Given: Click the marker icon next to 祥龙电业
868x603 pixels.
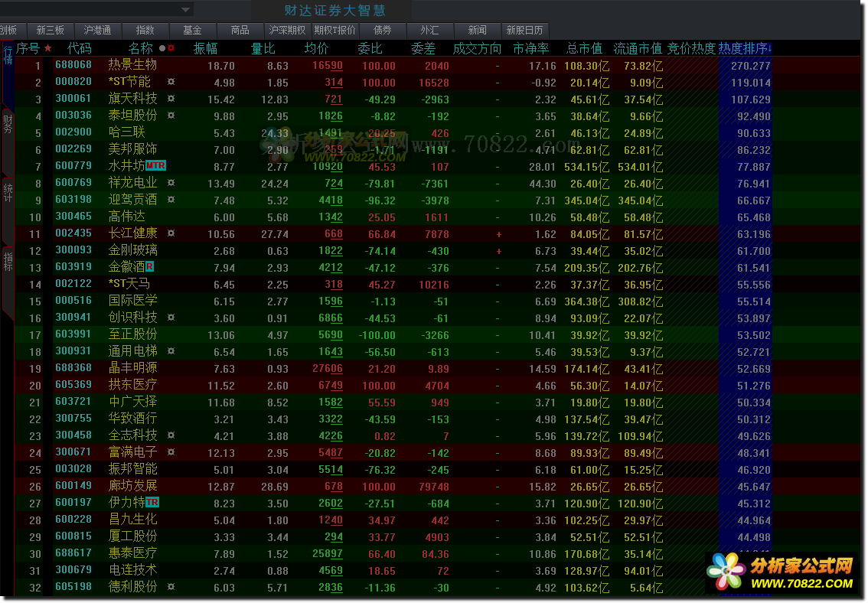Looking at the screenshot, I should pos(171,183).
